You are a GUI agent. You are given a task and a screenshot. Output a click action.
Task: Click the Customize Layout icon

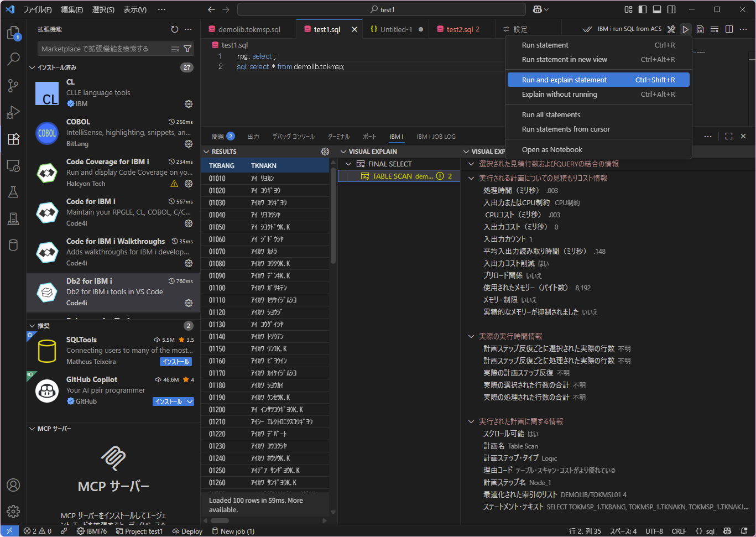click(x=628, y=9)
